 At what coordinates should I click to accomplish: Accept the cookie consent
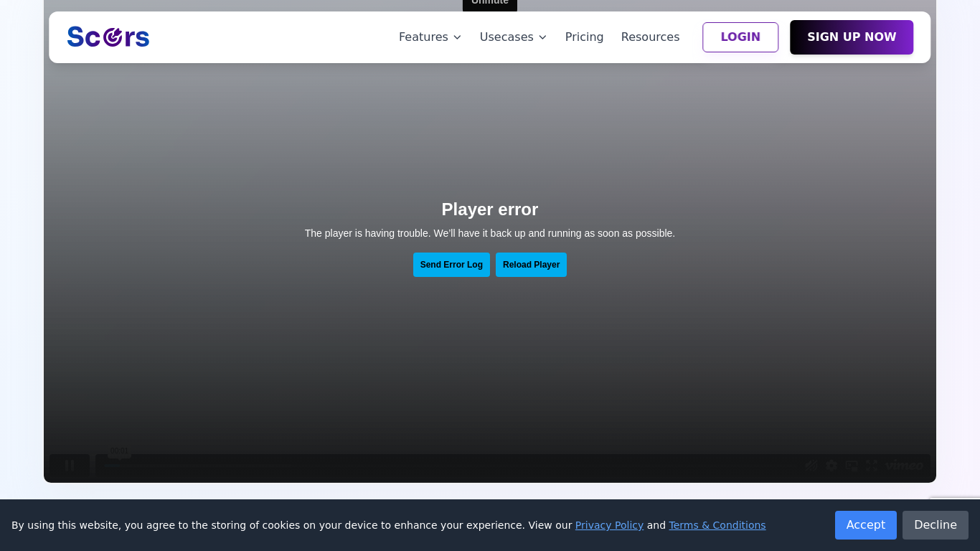pos(865,525)
